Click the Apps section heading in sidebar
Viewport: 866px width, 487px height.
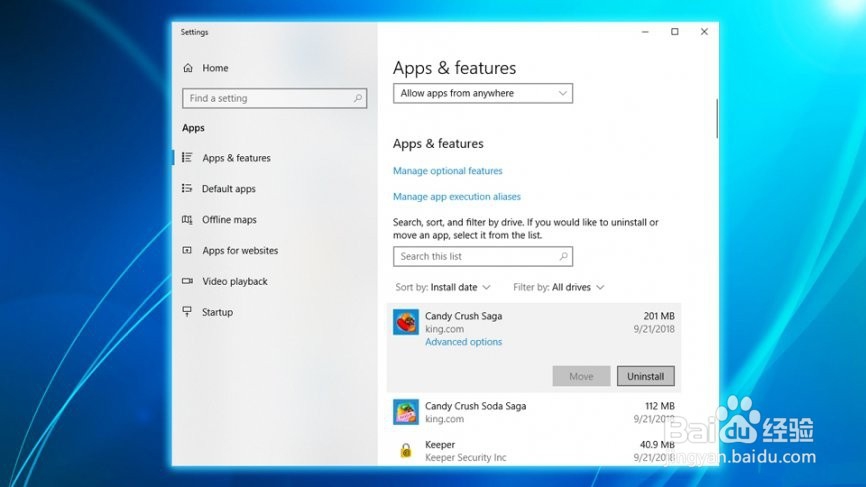pyautogui.click(x=193, y=128)
